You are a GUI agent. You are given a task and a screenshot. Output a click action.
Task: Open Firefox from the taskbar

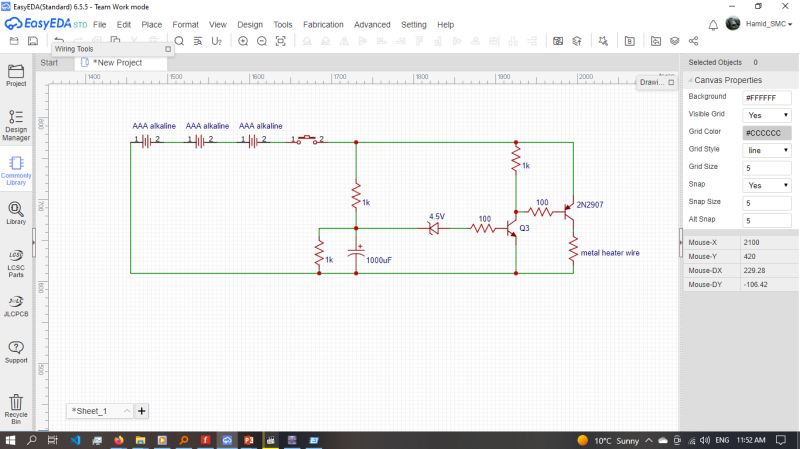118,440
